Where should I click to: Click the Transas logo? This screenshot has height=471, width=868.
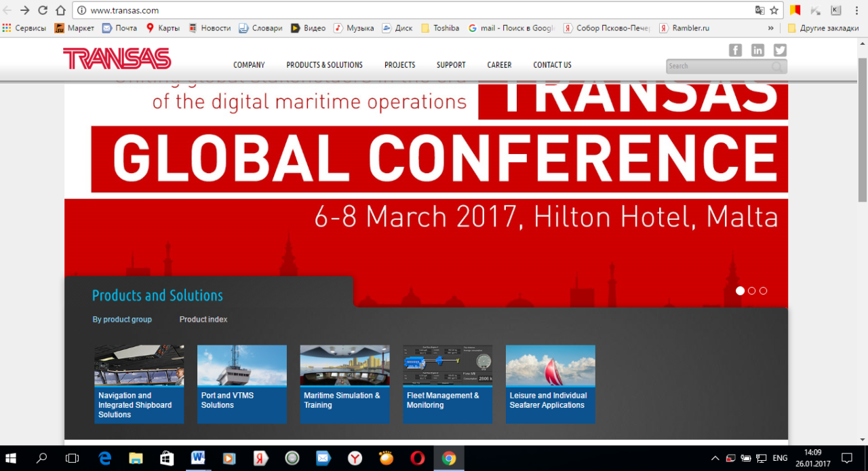(117, 59)
